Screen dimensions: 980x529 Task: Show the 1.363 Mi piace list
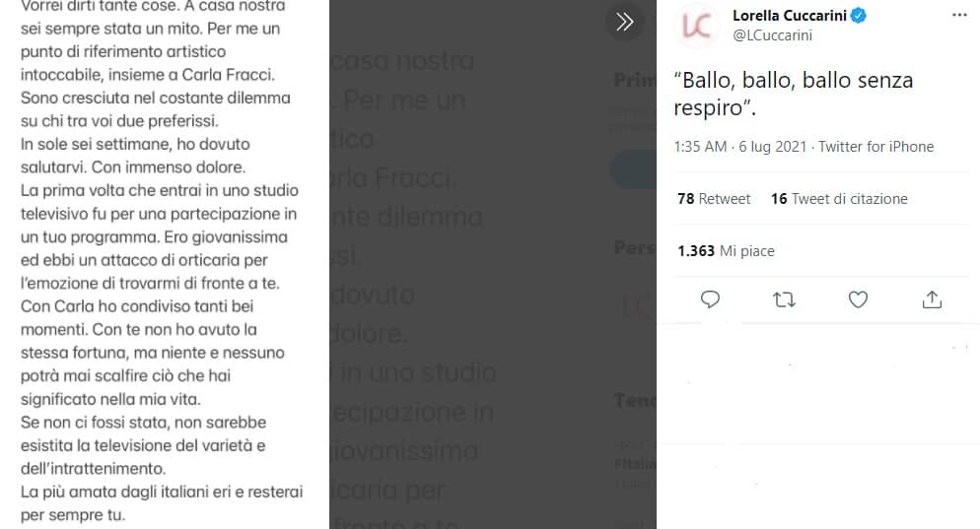click(726, 251)
